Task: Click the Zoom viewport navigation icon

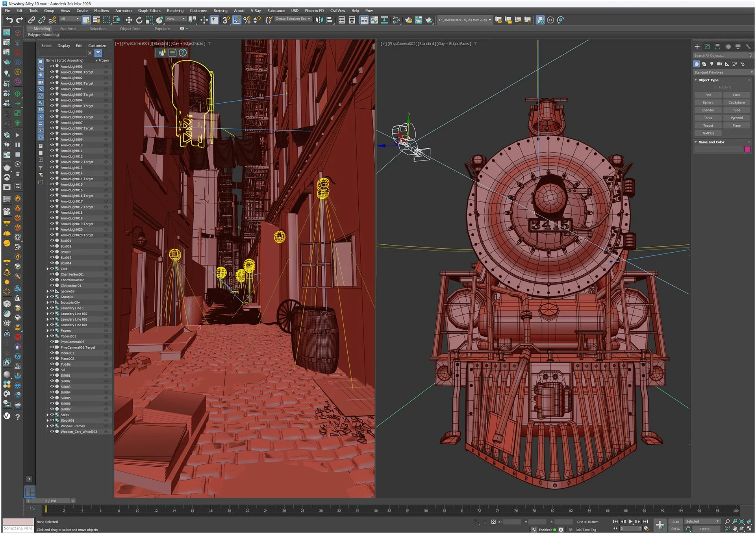Action: pyautogui.click(x=727, y=521)
